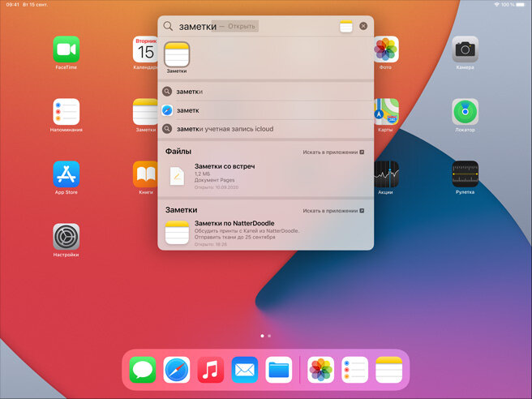Open Messages in the dock

[x=143, y=370]
